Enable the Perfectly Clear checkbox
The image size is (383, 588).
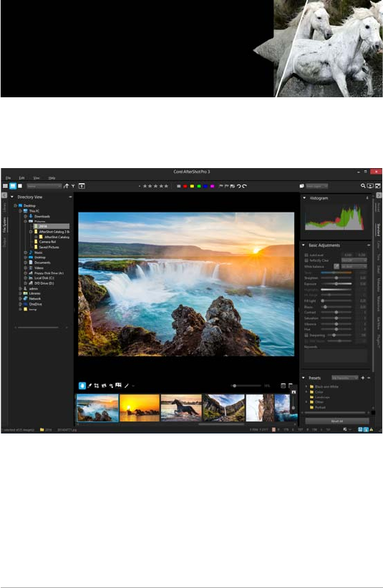(x=306, y=260)
